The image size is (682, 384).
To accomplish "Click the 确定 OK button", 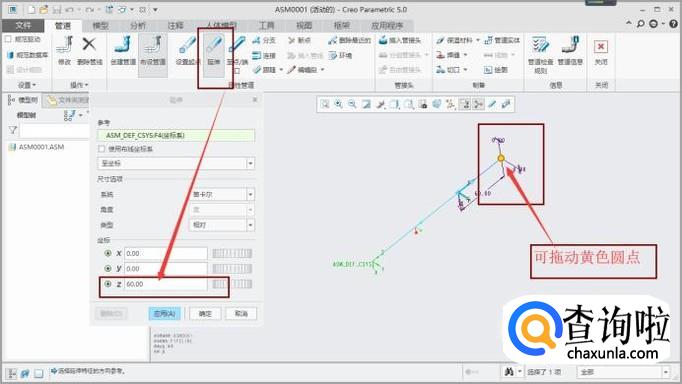I will pos(205,314).
